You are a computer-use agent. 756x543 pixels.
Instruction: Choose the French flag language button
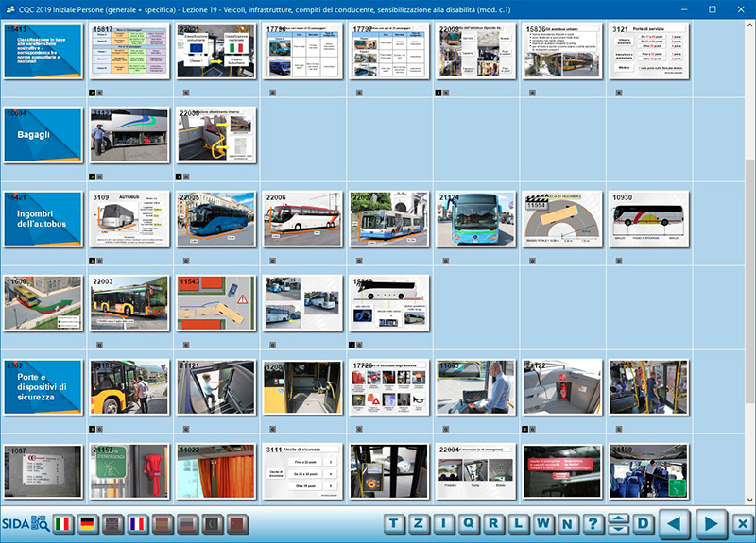click(138, 524)
